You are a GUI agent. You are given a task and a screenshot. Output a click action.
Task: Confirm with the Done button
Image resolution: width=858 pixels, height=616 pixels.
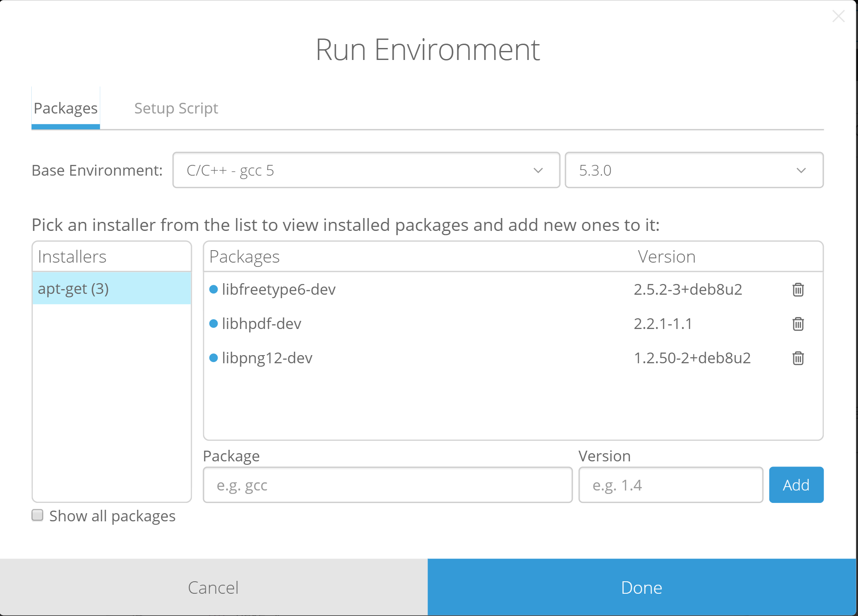[x=642, y=587]
